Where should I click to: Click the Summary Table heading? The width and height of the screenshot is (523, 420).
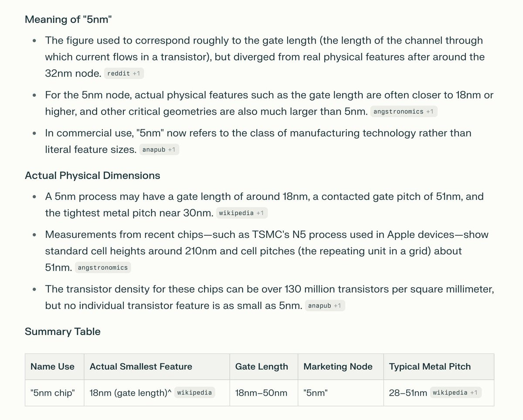63,332
